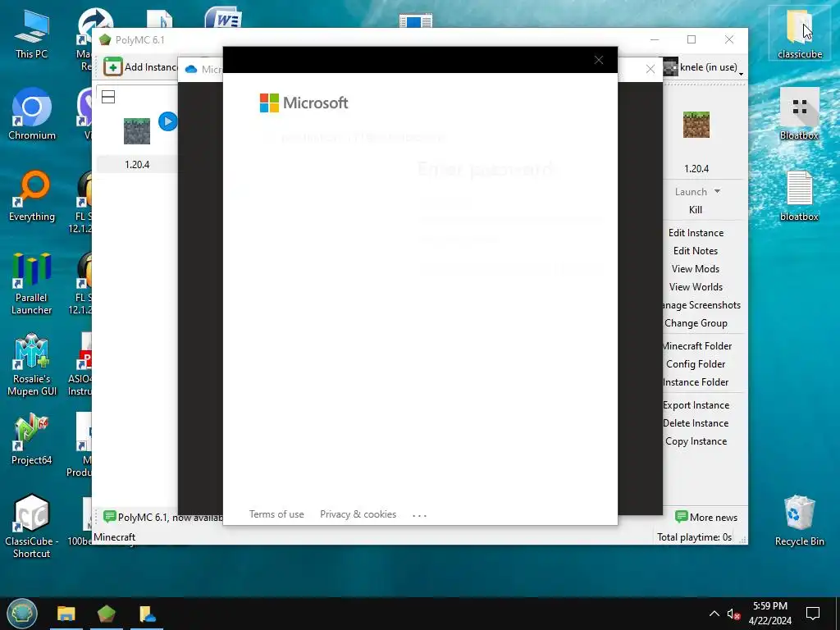840x630 pixels.
Task: Click View Worlds
Action: pyautogui.click(x=696, y=287)
